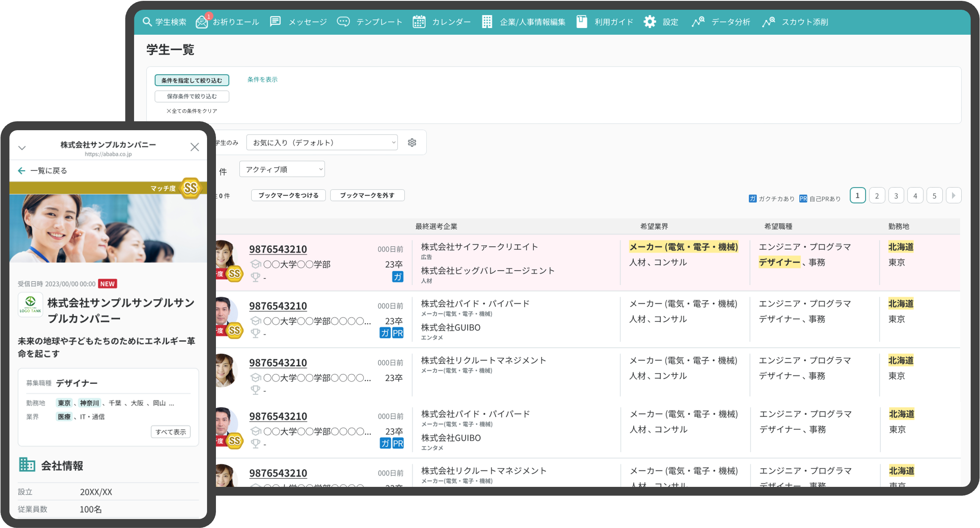Click the 設定 gear icon in navbar
This screenshot has width=980, height=528.
pyautogui.click(x=650, y=22)
